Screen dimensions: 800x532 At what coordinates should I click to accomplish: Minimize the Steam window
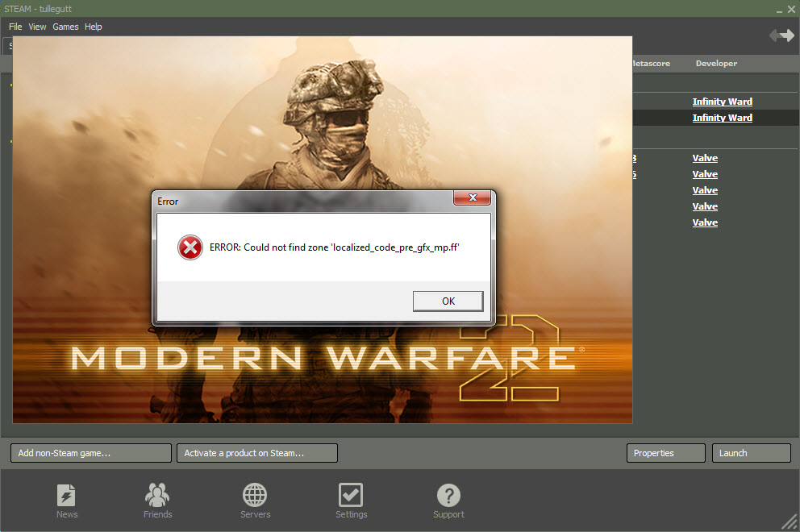pyautogui.click(x=779, y=10)
